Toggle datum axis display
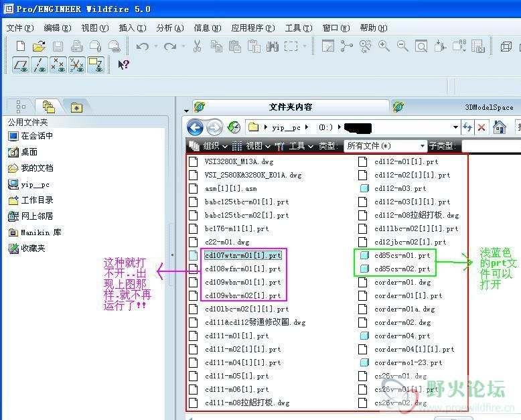521x420 pixels. (x=40, y=65)
